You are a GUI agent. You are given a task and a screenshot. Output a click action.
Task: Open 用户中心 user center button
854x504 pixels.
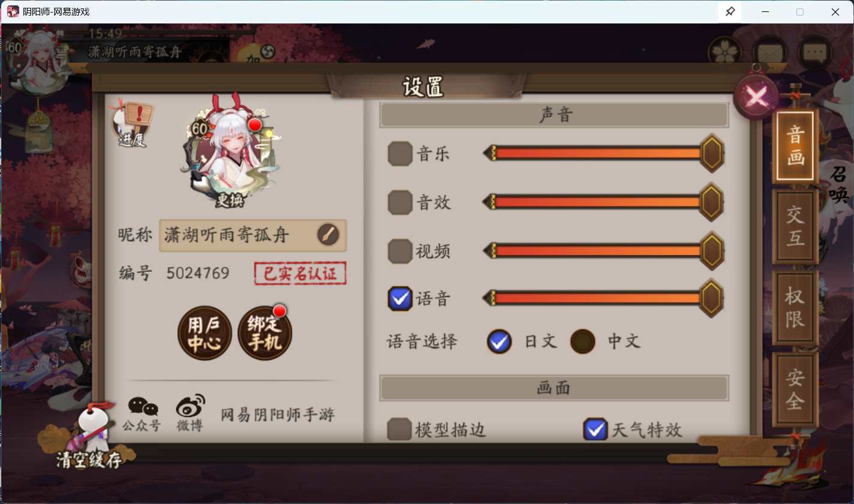point(204,334)
